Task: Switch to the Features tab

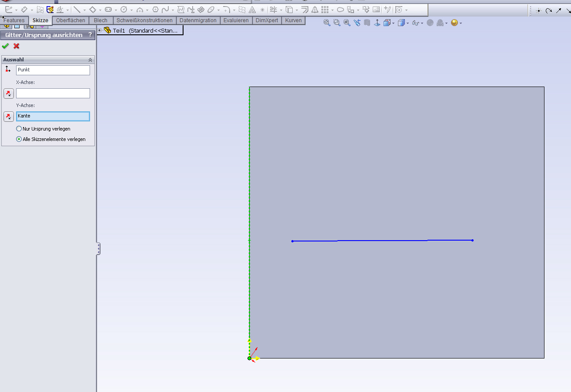Action: pyautogui.click(x=14, y=20)
